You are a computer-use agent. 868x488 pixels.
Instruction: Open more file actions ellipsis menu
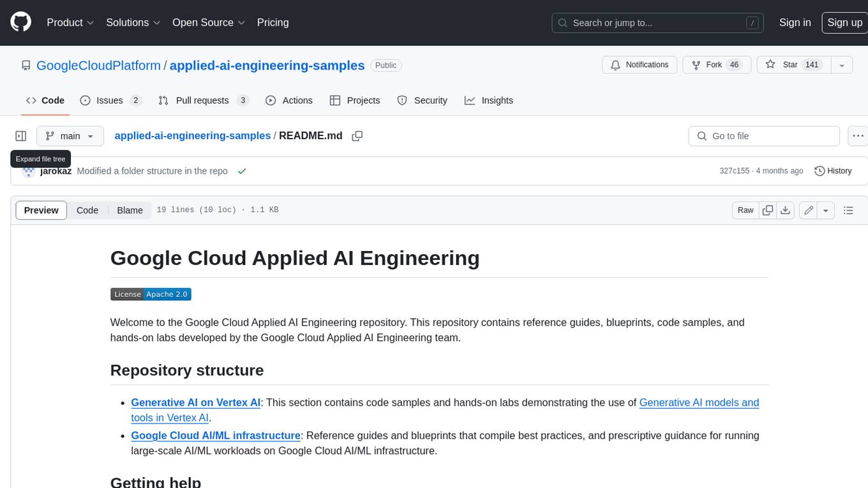[858, 136]
